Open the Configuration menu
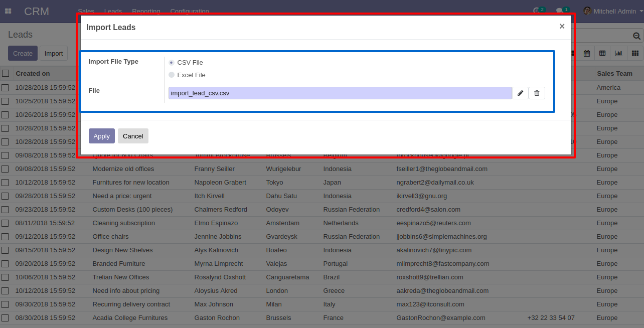The image size is (644, 328). pyautogui.click(x=190, y=11)
